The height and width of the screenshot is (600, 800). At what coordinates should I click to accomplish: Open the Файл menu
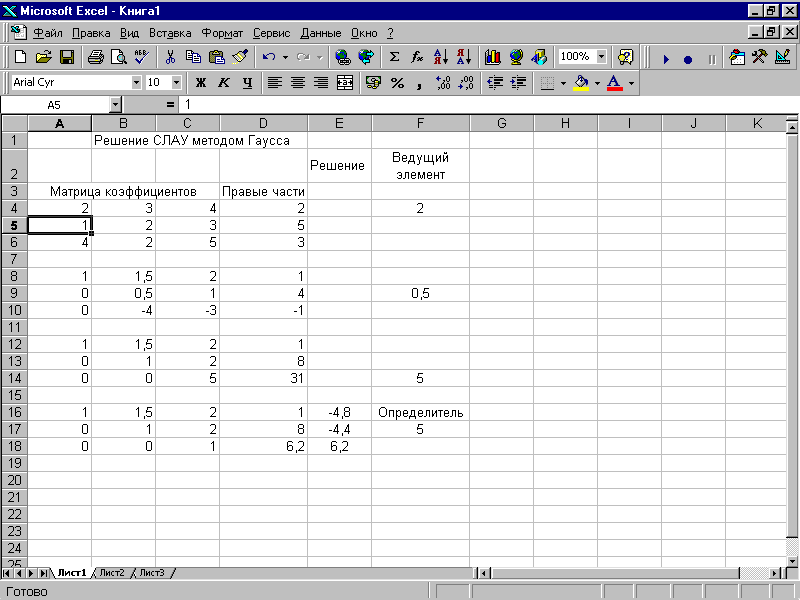pos(47,33)
